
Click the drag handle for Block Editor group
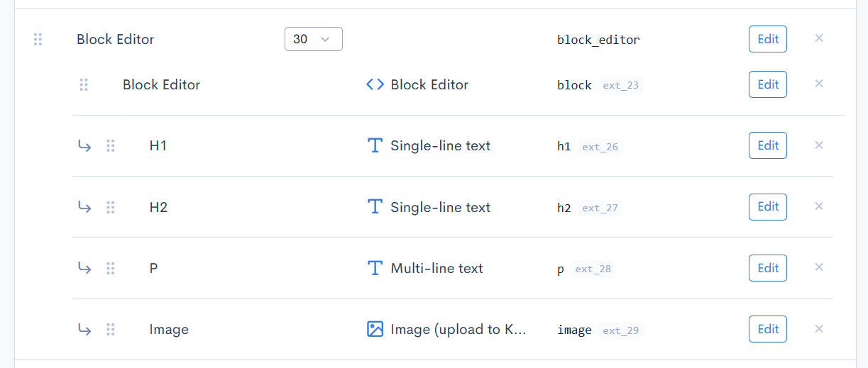pyautogui.click(x=38, y=40)
